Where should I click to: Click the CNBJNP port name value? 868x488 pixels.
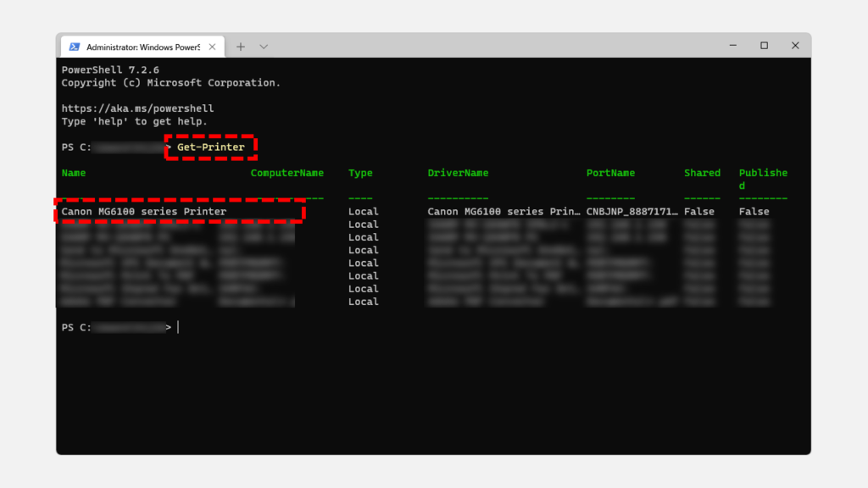[632, 211]
